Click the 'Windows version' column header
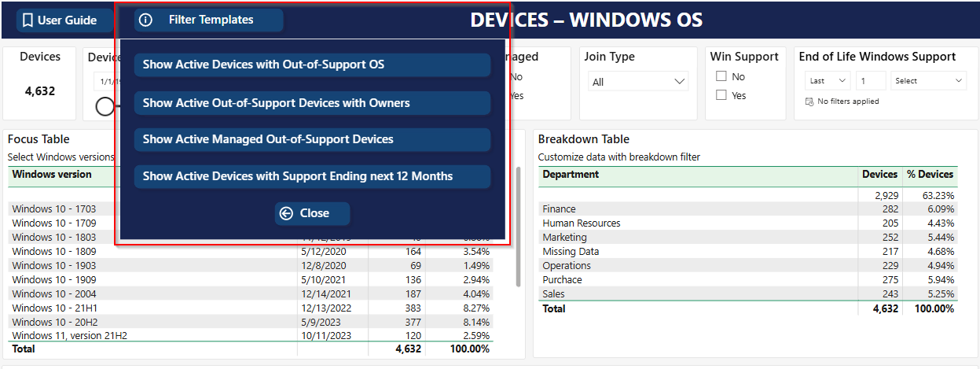This screenshot has width=980, height=369. (52, 175)
